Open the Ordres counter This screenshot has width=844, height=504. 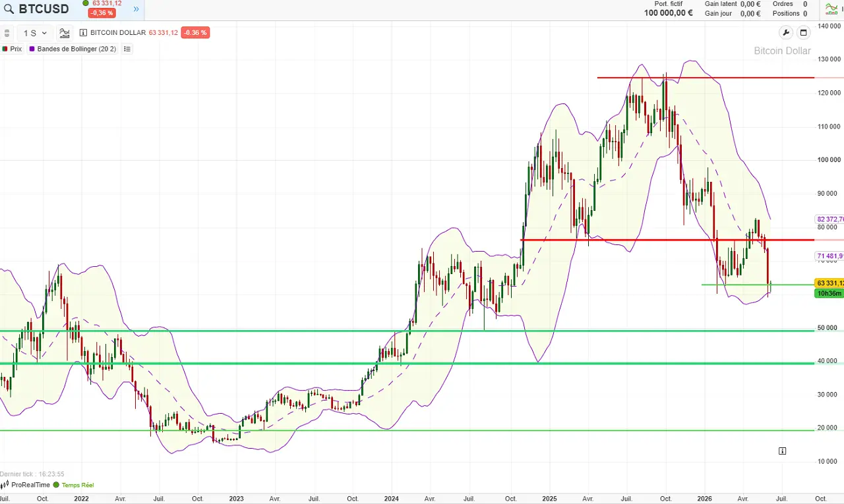point(790,4)
